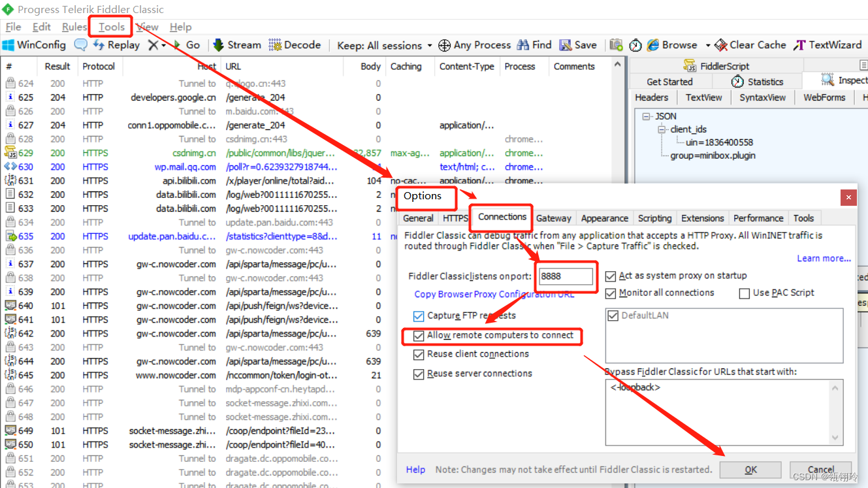Open Find sessions from the toolbar

534,45
